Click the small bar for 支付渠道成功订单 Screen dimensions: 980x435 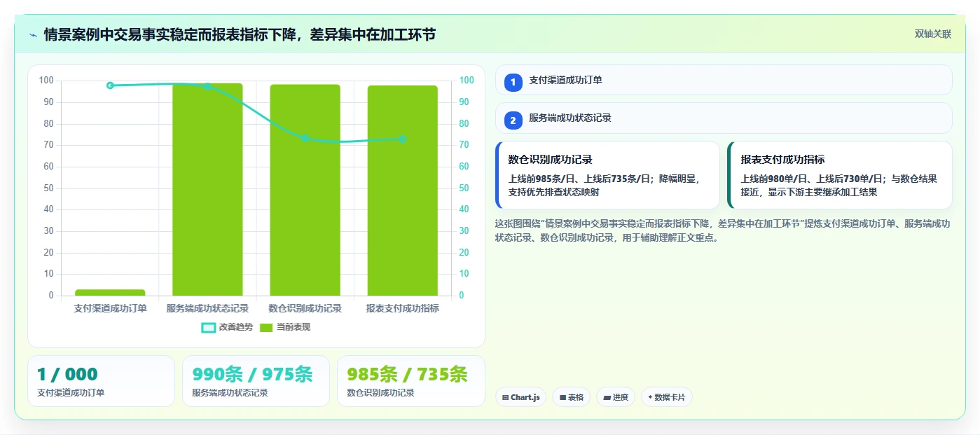(110, 293)
